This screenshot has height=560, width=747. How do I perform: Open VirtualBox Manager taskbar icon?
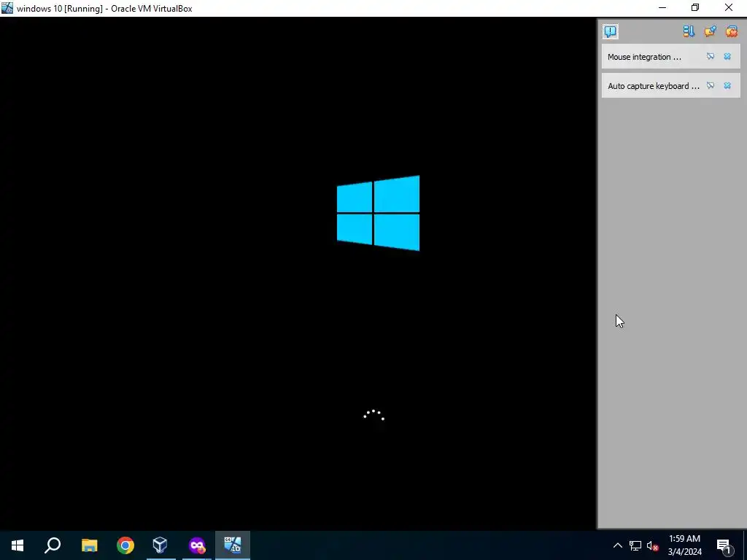[x=160, y=545]
